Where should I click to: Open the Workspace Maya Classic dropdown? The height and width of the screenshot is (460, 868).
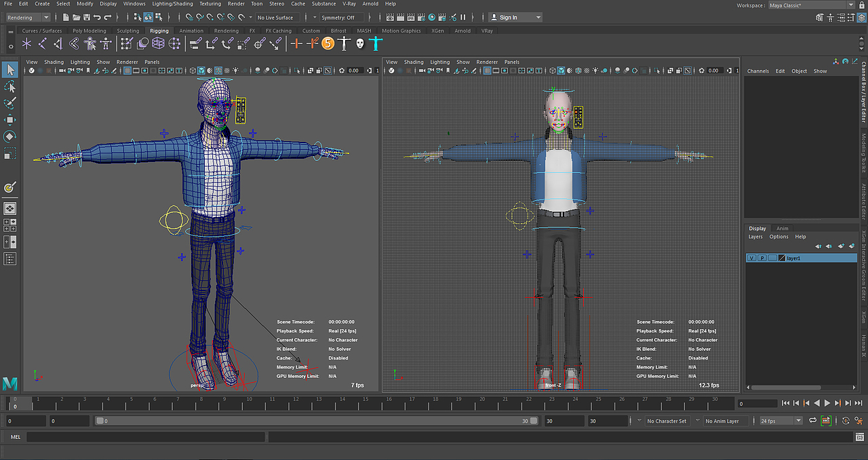coord(811,5)
